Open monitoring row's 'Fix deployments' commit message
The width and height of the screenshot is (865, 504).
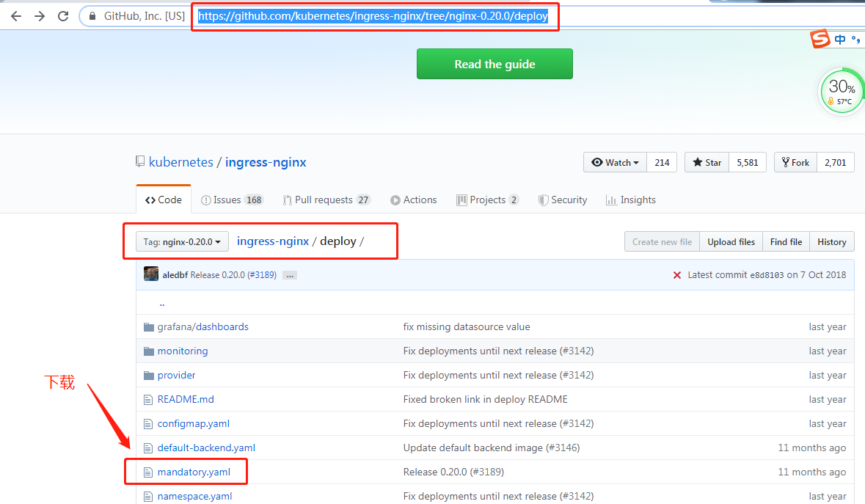click(498, 351)
